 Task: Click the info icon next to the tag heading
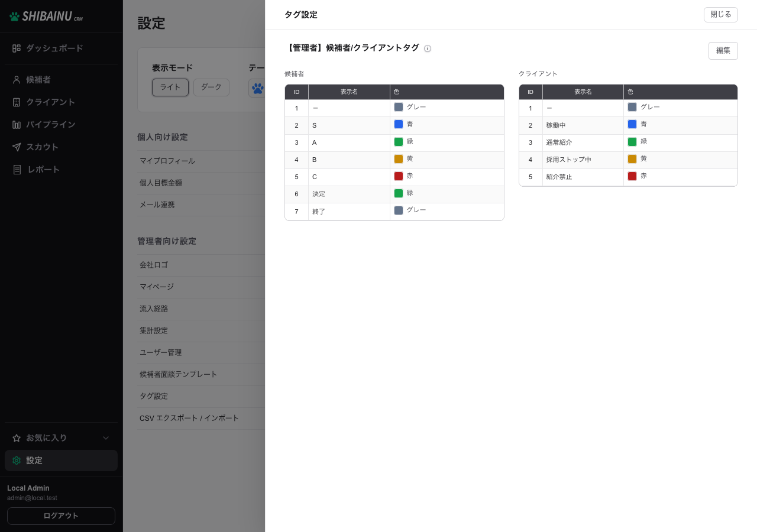point(428,48)
